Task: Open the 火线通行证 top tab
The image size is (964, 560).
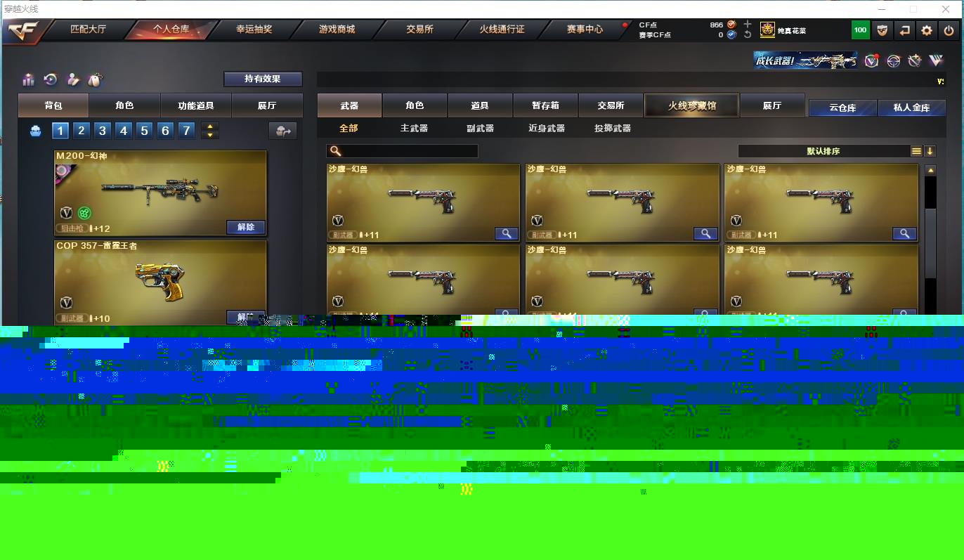Action: click(502, 30)
